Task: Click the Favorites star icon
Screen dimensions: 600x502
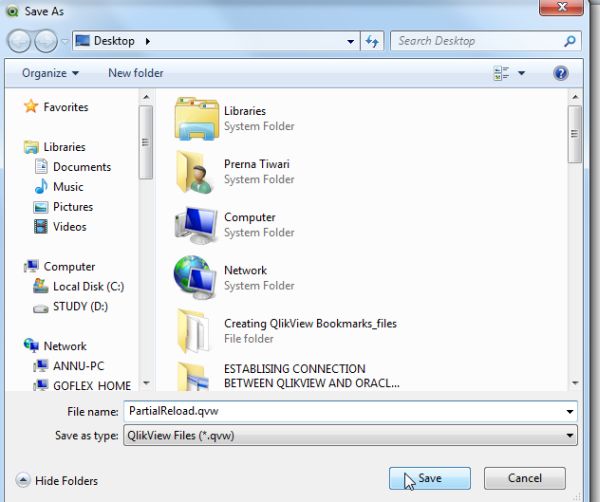Action: click(x=31, y=106)
